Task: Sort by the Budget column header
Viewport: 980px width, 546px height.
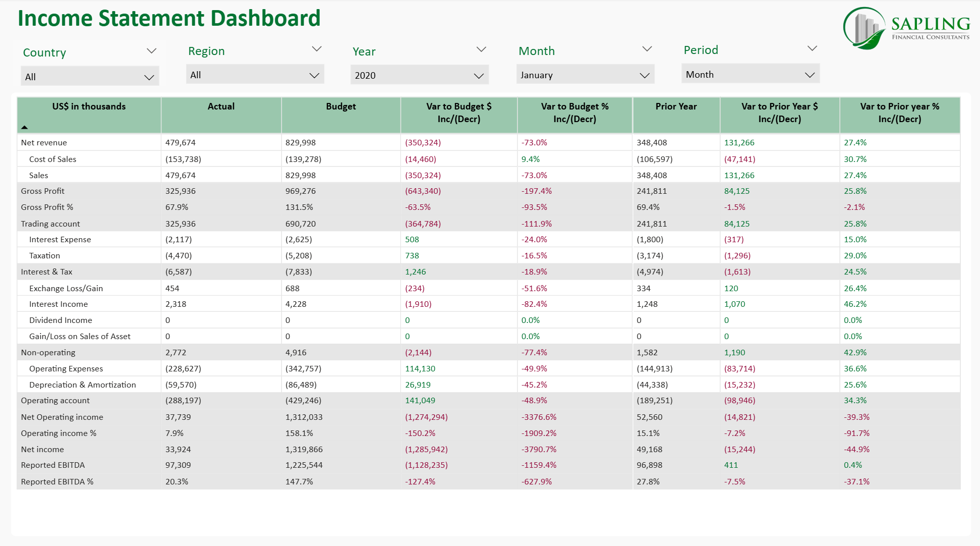Action: pos(340,106)
